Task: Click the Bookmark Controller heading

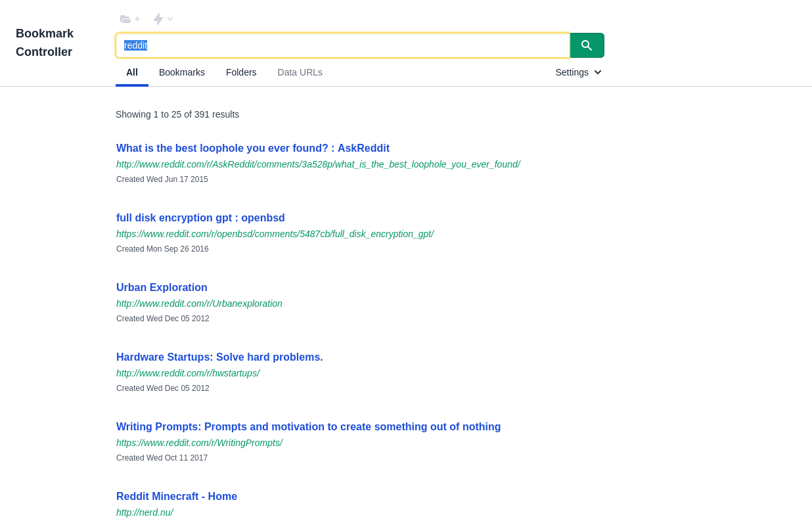Action: [45, 42]
